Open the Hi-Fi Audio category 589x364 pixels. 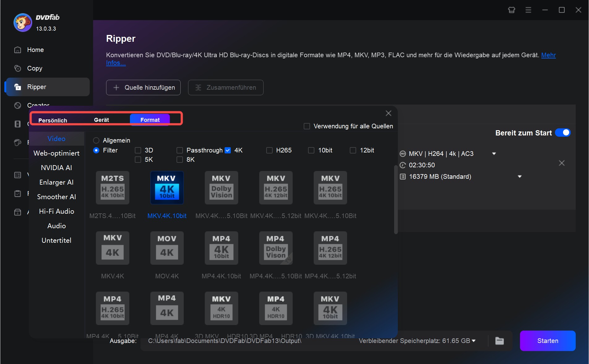tap(57, 211)
